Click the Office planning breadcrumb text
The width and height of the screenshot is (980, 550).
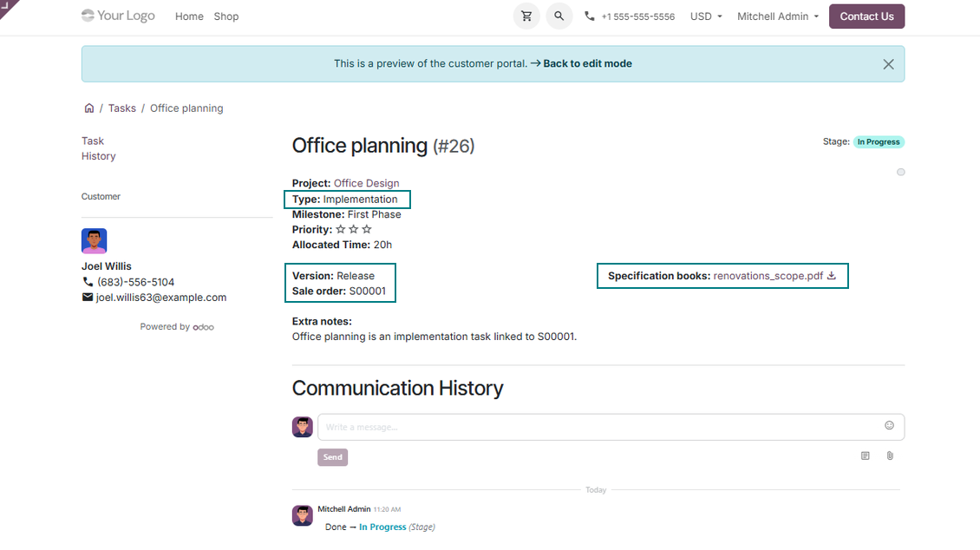coord(186,108)
